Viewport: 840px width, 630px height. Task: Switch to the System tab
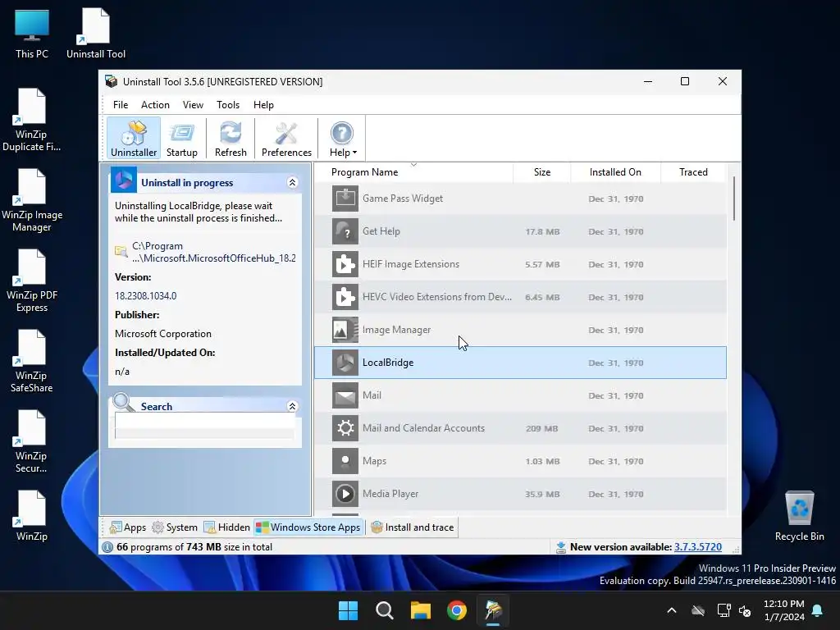click(x=175, y=527)
